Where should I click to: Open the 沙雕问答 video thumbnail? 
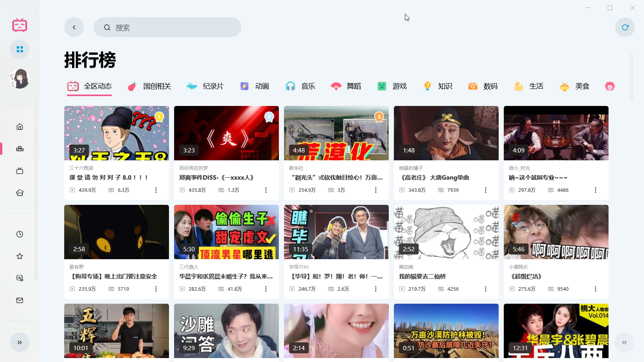pos(226,331)
